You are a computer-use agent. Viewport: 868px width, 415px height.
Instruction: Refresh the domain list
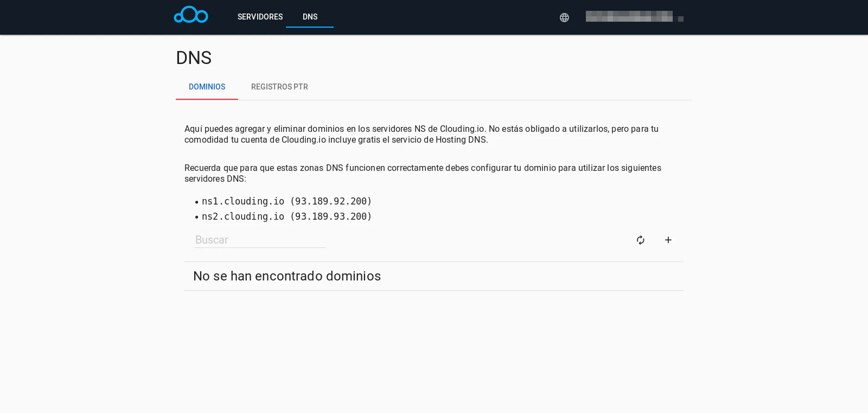coord(641,240)
